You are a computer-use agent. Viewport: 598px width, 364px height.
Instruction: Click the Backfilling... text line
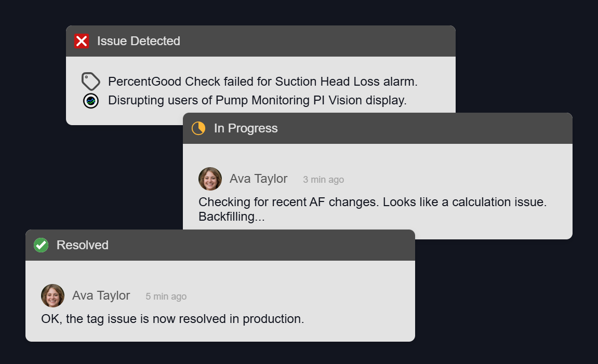point(232,217)
